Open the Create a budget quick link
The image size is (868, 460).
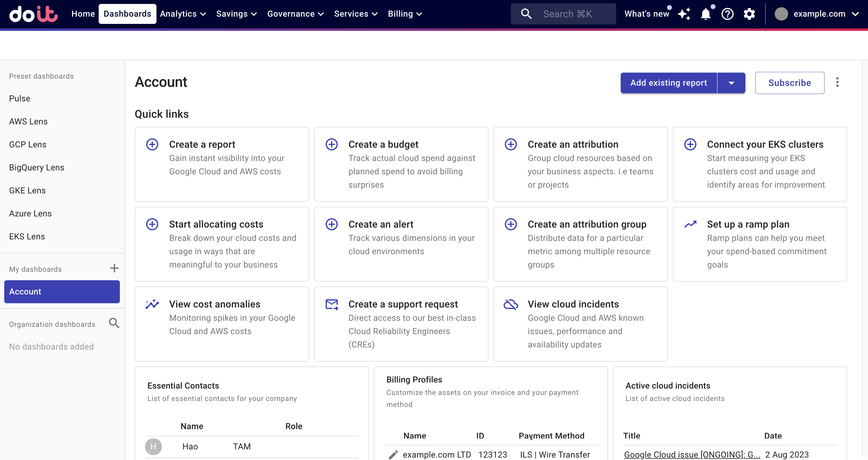tap(401, 164)
